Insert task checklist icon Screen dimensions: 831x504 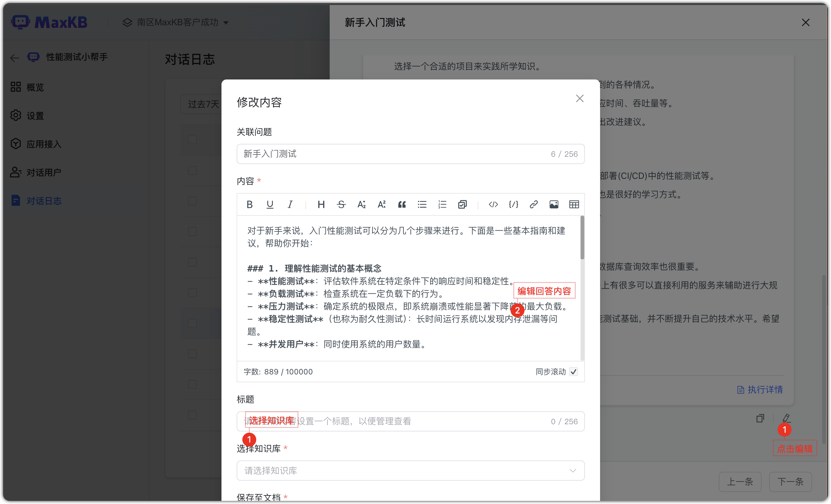coord(463,204)
